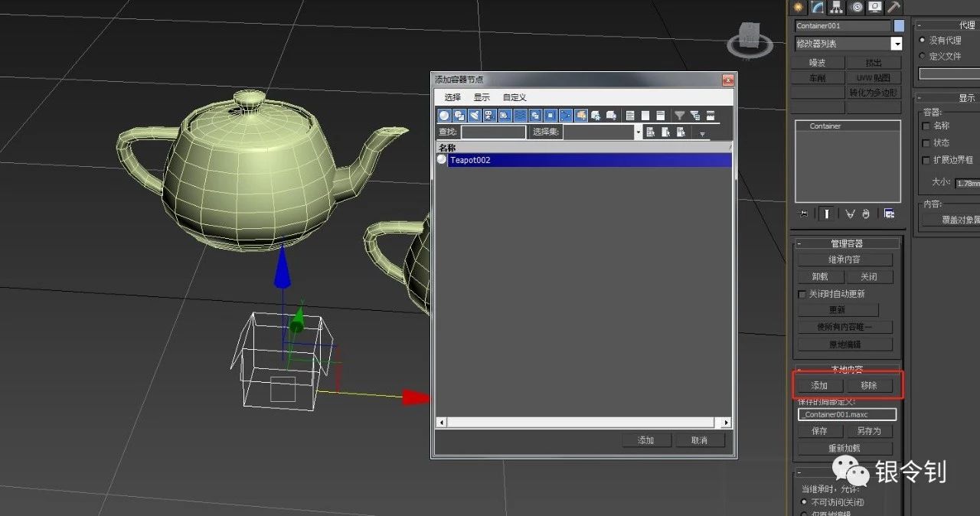Viewport: 980px width, 516px height.
Task: Check the 关闭时自动更新 option
Action: [x=802, y=294]
